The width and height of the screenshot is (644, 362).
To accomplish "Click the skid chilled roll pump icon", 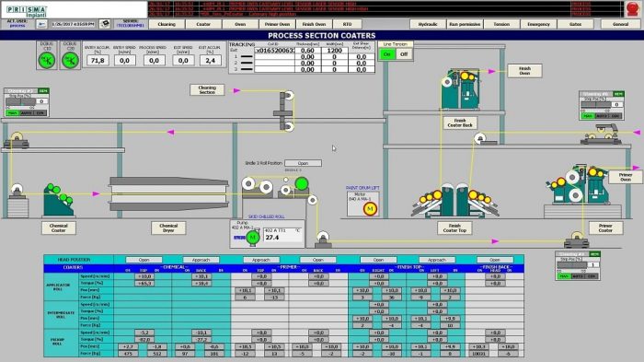I will (x=253, y=238).
